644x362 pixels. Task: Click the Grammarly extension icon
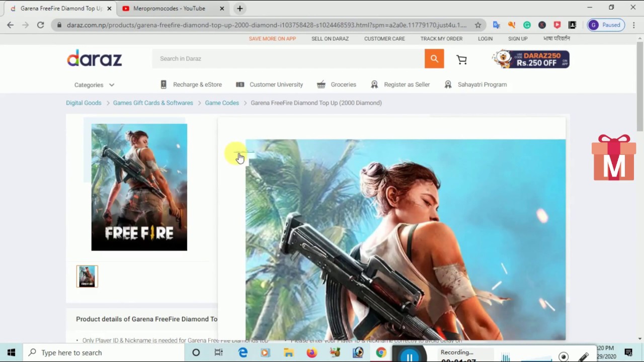(527, 25)
